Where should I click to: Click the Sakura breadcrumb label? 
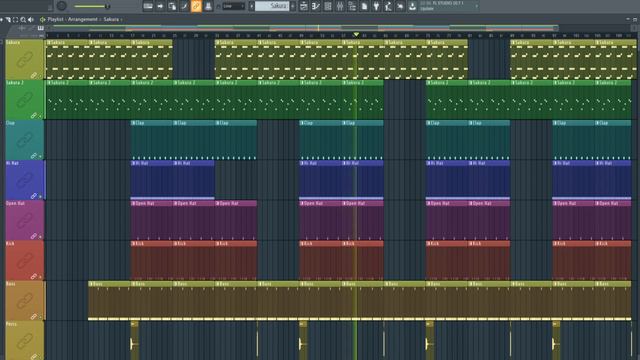tap(111, 19)
